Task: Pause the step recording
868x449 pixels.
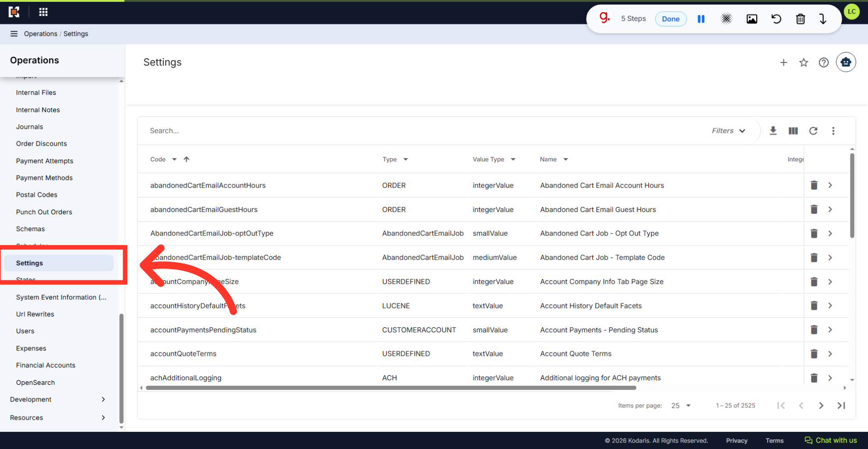Action: (701, 19)
